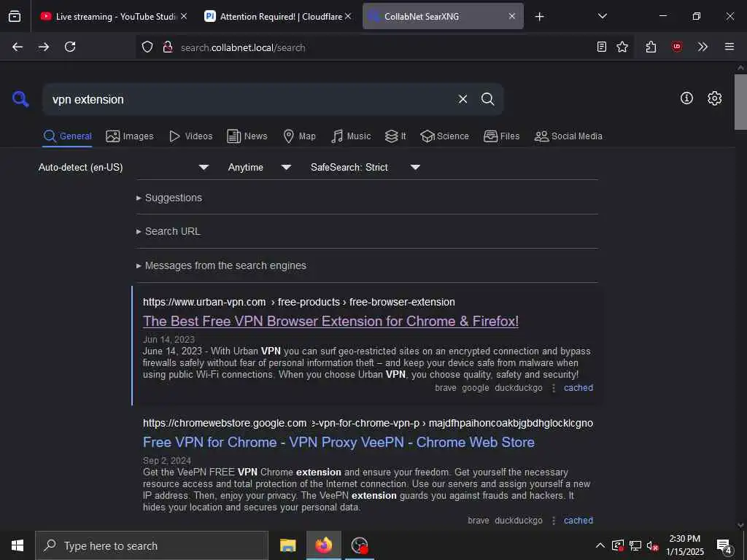Open the SafeSearch: Strict dropdown
The width and height of the screenshot is (747, 560).
click(365, 167)
